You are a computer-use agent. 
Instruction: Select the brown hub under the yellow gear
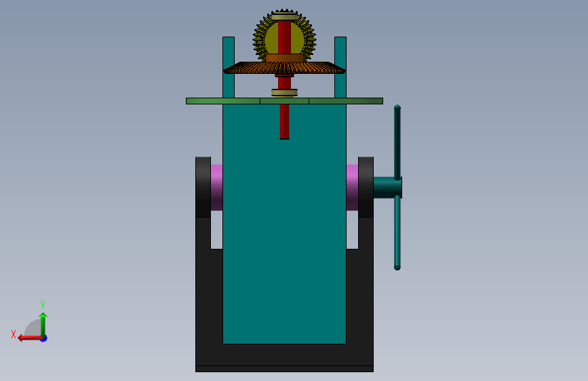coord(284,58)
